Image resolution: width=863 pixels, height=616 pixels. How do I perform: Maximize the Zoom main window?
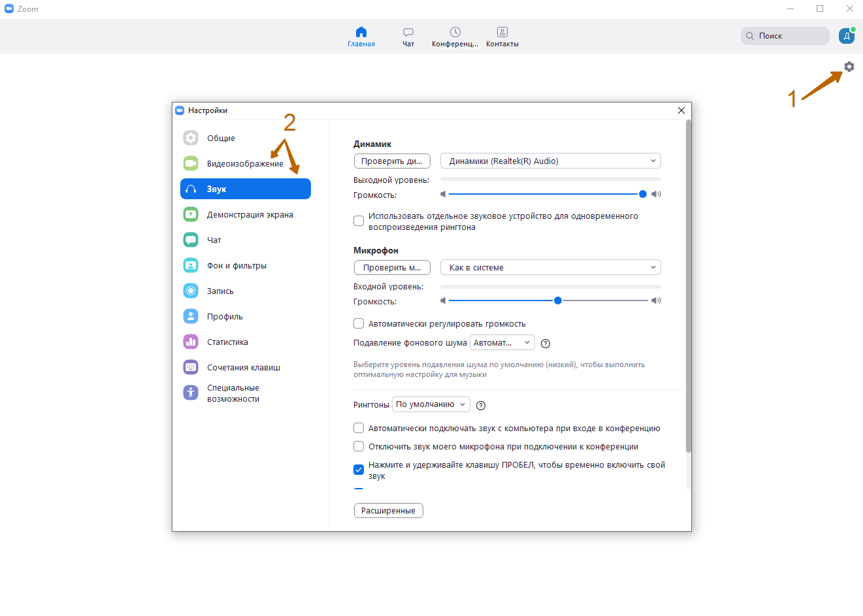820,8
